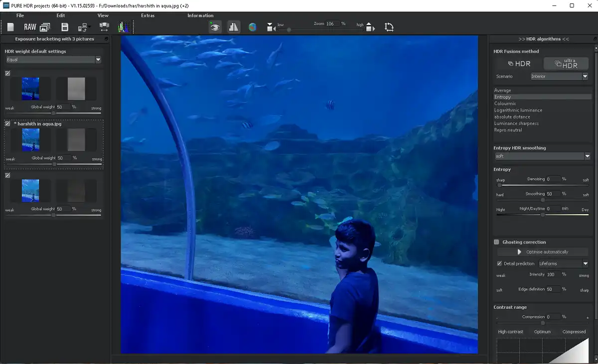
Task: Click the rotate/crop icon right of zoom
Action: (389, 27)
